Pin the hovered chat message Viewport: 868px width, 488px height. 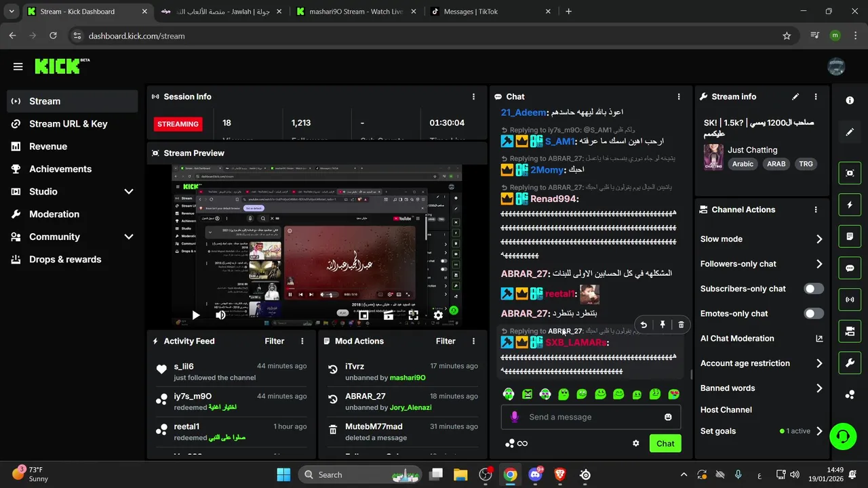coord(663,325)
